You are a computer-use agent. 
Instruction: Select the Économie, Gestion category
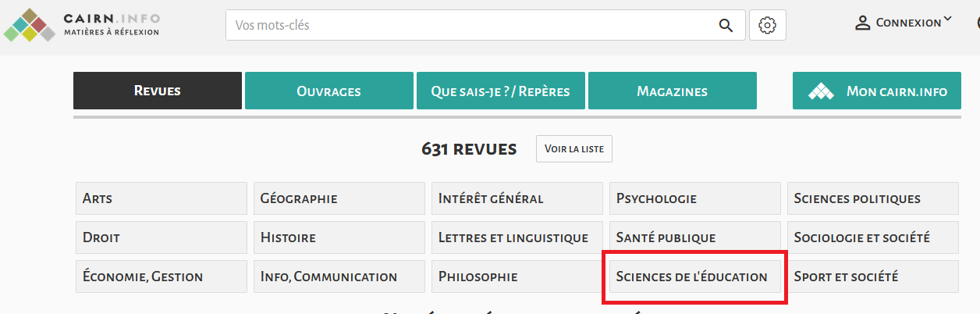161,277
